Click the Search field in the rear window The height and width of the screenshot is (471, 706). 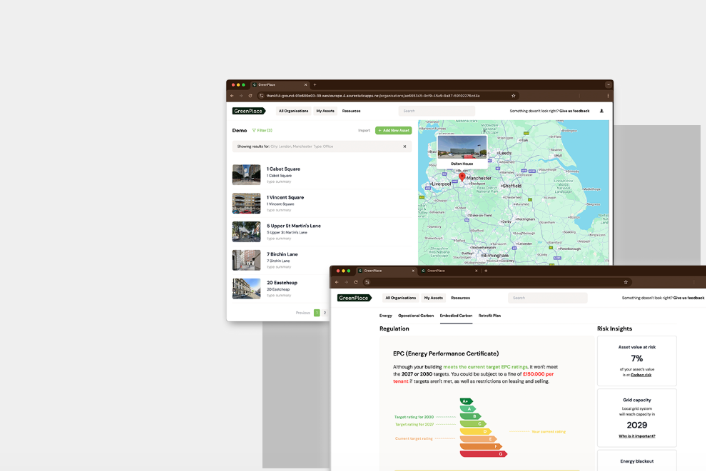pyautogui.click(x=437, y=111)
